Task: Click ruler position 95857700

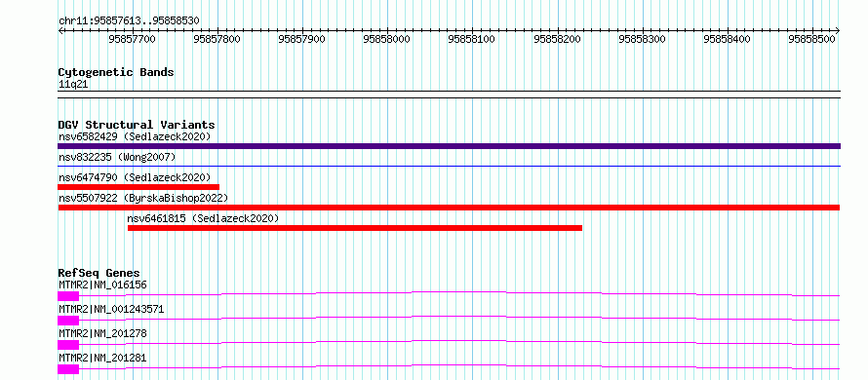Action: 133,39
